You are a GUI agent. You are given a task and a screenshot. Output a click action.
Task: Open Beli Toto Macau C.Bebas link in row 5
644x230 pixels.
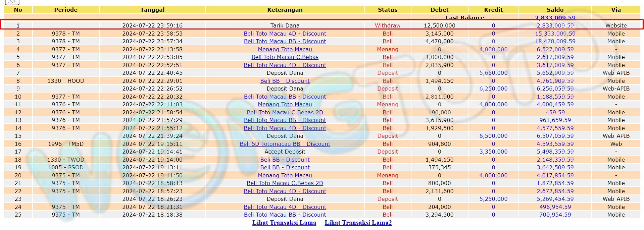285,57
